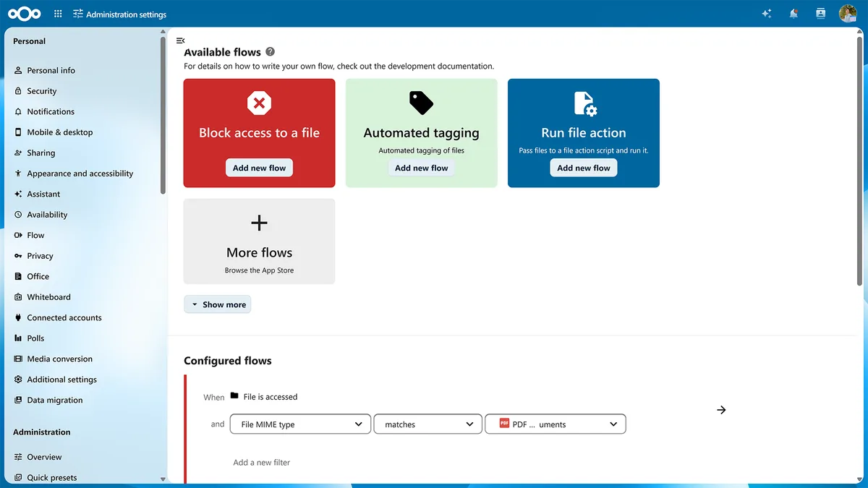
Task: Expand Show more flows
Action: (x=217, y=304)
